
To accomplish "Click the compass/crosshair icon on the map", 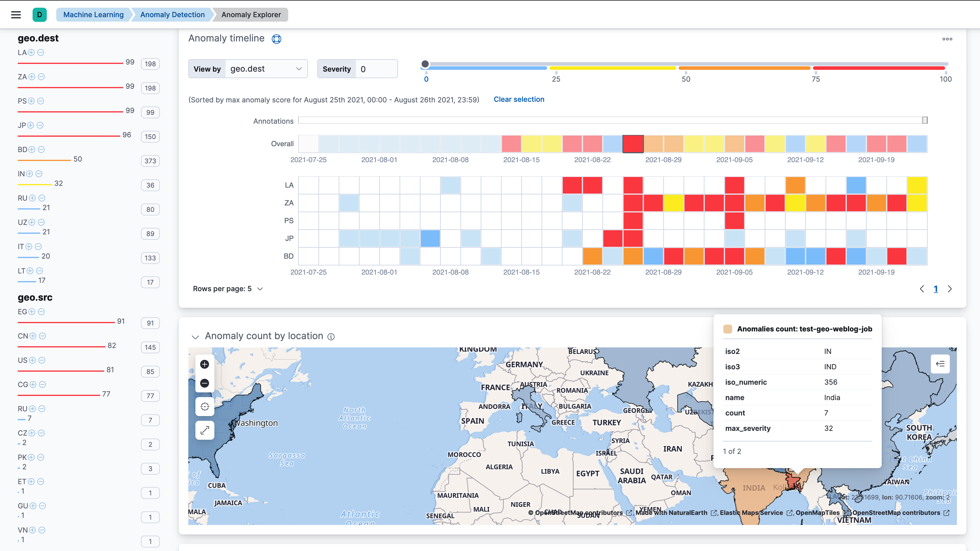I will [x=205, y=406].
